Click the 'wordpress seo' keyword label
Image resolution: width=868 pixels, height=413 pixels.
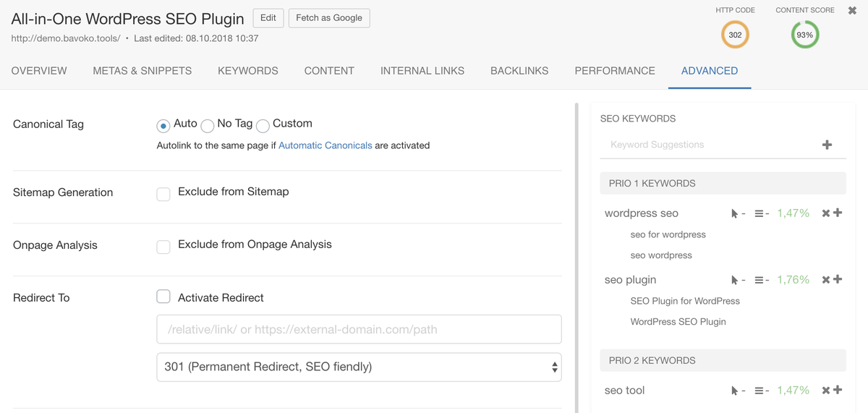tap(642, 213)
